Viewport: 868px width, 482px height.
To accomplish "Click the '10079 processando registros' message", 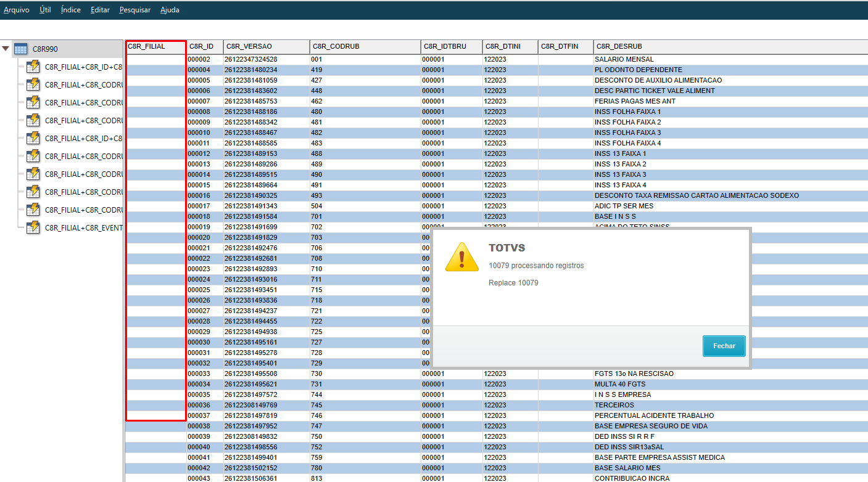I will tap(536, 266).
